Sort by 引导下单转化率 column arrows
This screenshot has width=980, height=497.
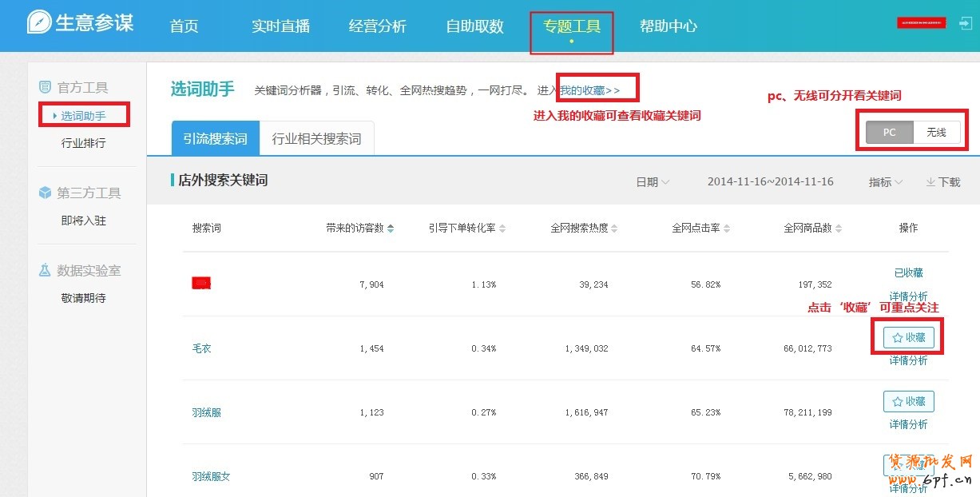pos(502,229)
